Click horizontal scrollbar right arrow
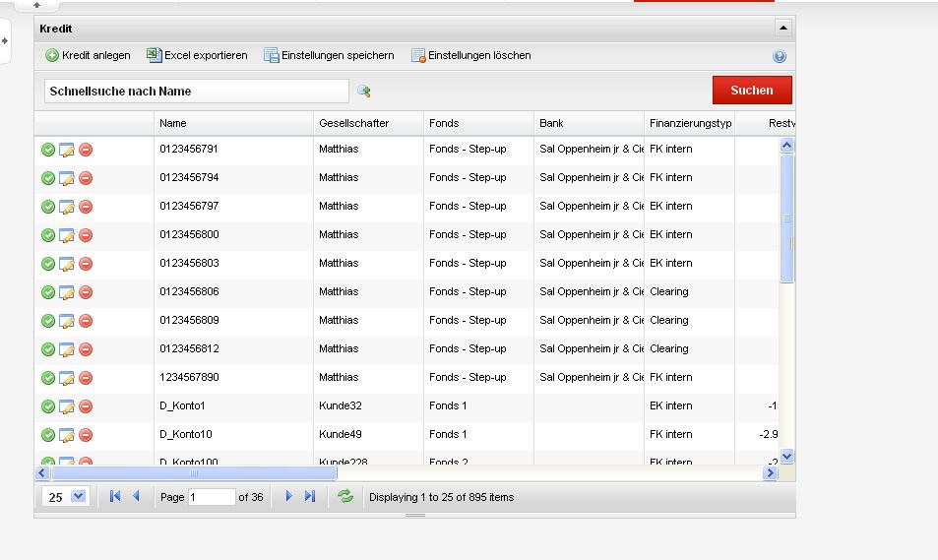The image size is (938, 560). click(x=771, y=472)
